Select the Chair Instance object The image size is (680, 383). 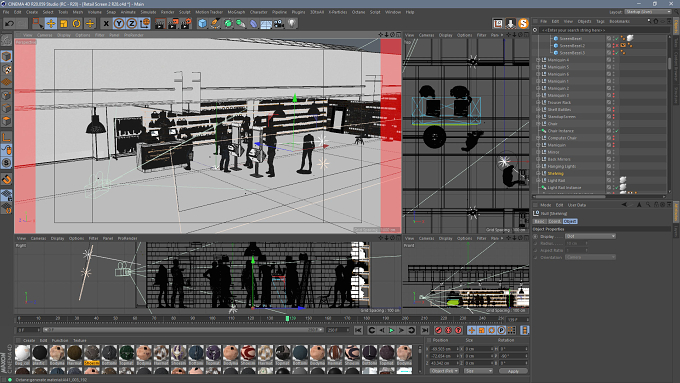(560, 131)
